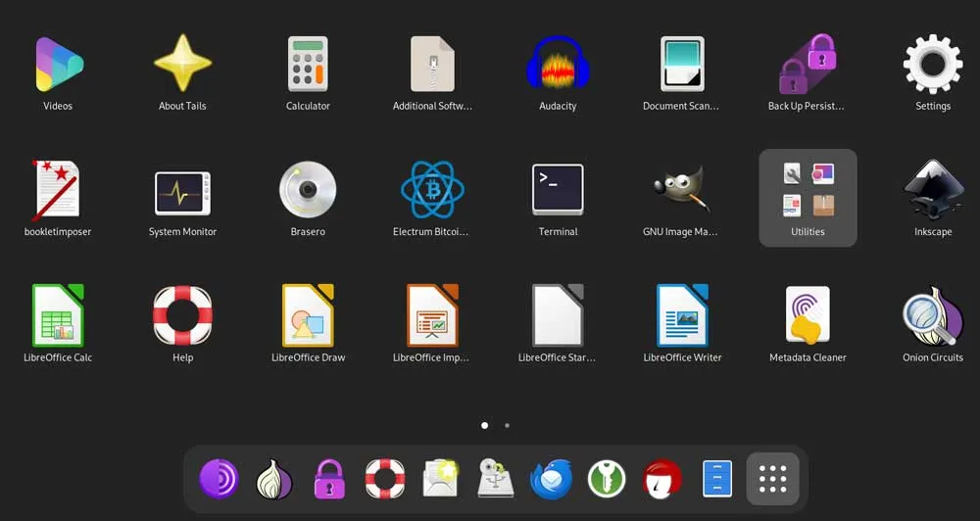Screen dimensions: 980x521
Task: Click the onion icon in the dock
Action: [273, 479]
